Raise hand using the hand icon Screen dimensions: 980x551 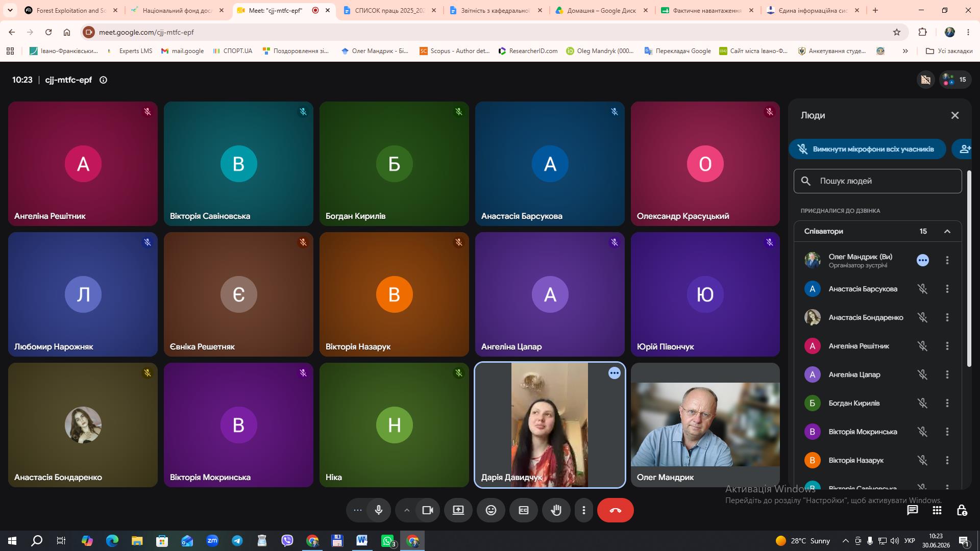coord(556,510)
